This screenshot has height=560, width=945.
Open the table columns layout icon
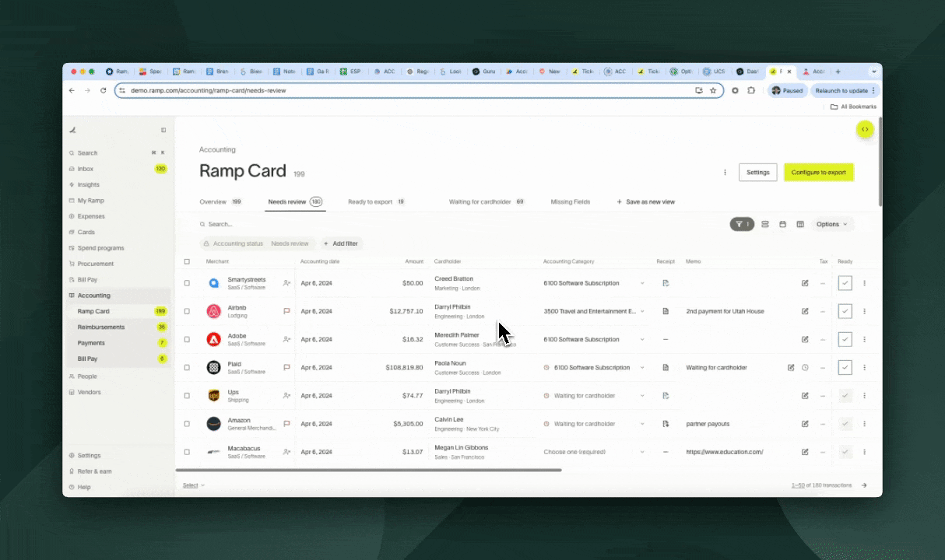pos(799,224)
